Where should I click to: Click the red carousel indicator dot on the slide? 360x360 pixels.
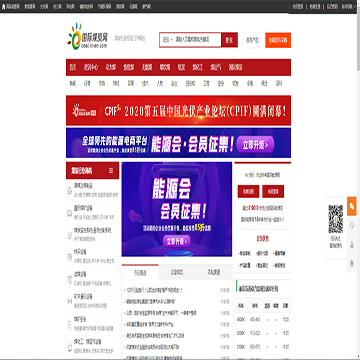point(226,251)
